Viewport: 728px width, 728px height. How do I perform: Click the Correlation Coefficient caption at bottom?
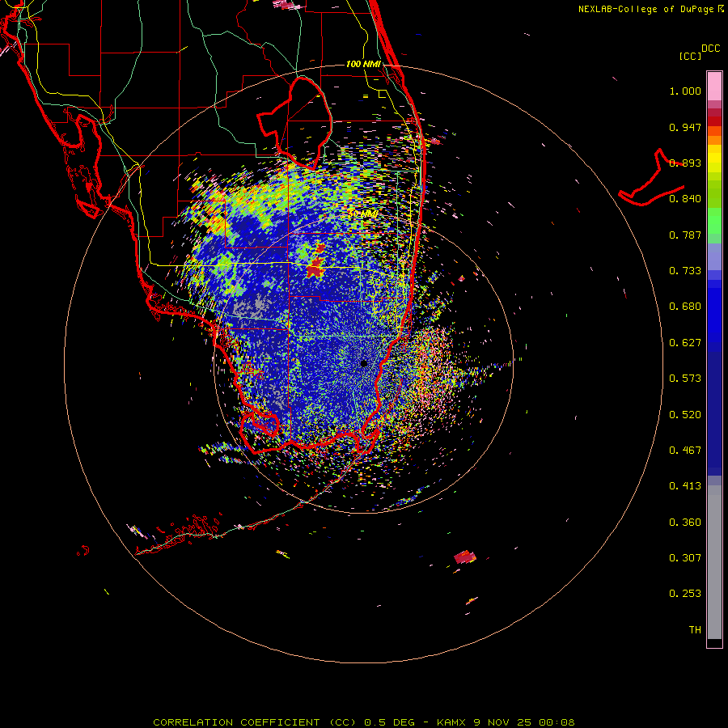click(x=363, y=722)
